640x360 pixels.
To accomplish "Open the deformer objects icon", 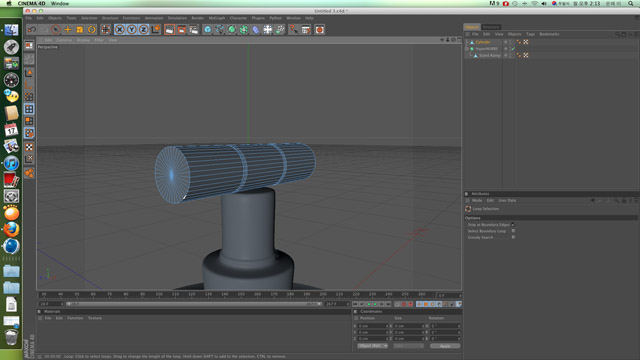I will tap(256, 29).
